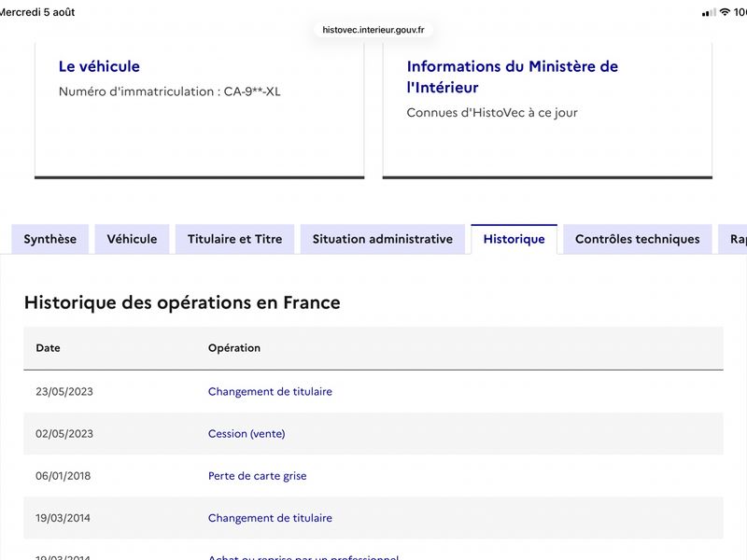The width and height of the screenshot is (747, 560).
Task: Click Historique des opérations en France heading
Action: click(x=182, y=302)
